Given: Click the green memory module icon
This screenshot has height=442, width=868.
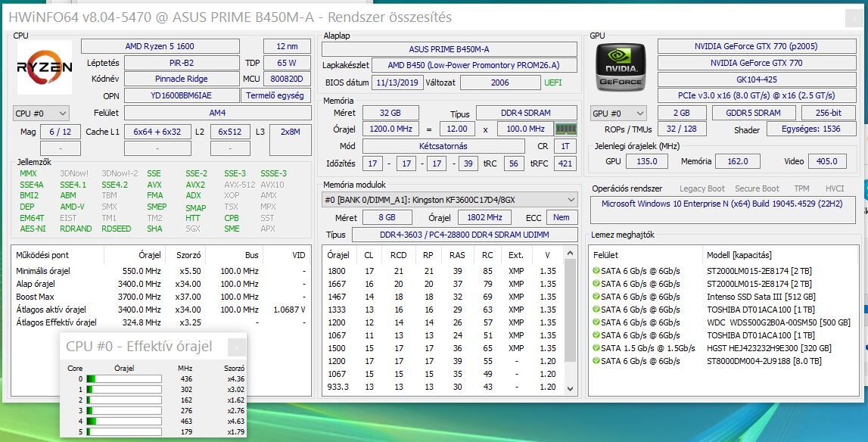Looking at the screenshot, I should tap(566, 129).
